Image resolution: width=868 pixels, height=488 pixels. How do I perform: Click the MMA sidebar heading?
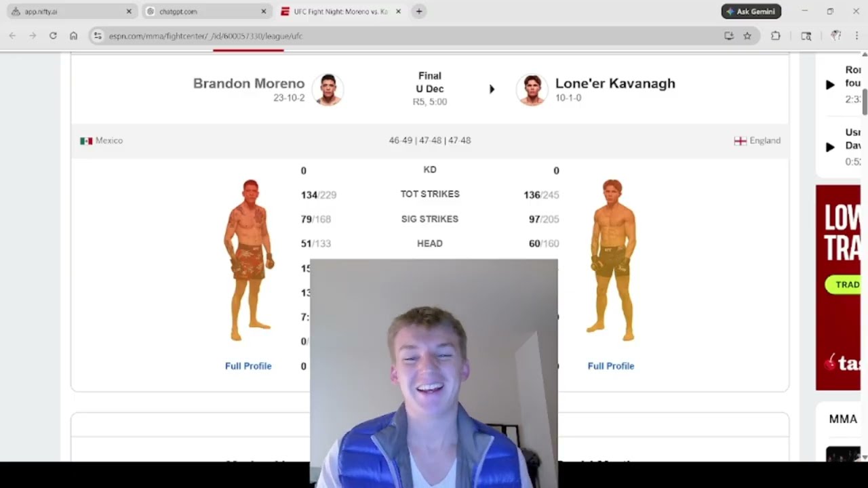(x=843, y=420)
